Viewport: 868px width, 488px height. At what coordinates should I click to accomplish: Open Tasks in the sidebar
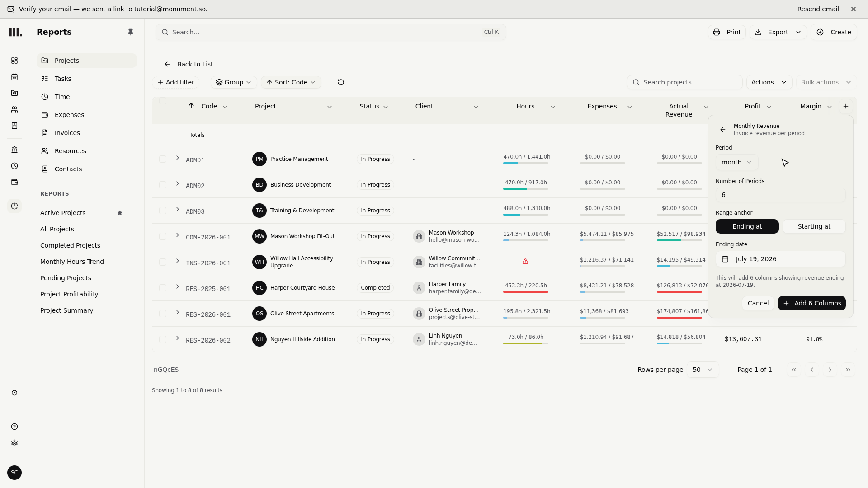click(86, 79)
